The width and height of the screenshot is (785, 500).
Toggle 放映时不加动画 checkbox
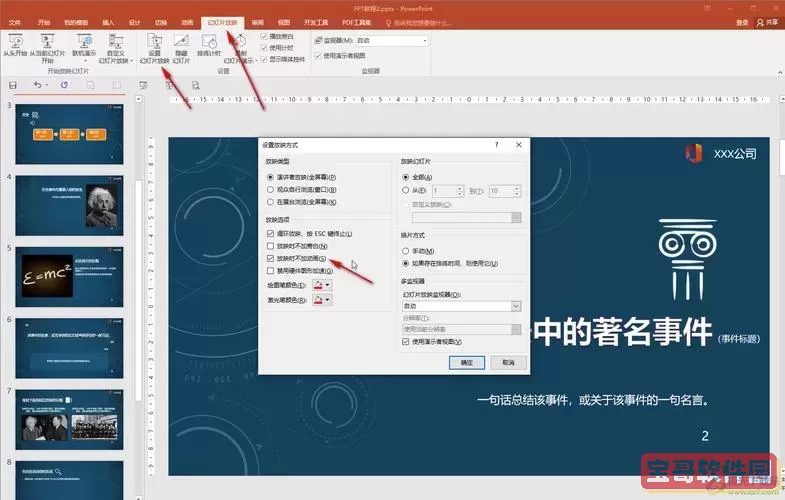pyautogui.click(x=271, y=259)
